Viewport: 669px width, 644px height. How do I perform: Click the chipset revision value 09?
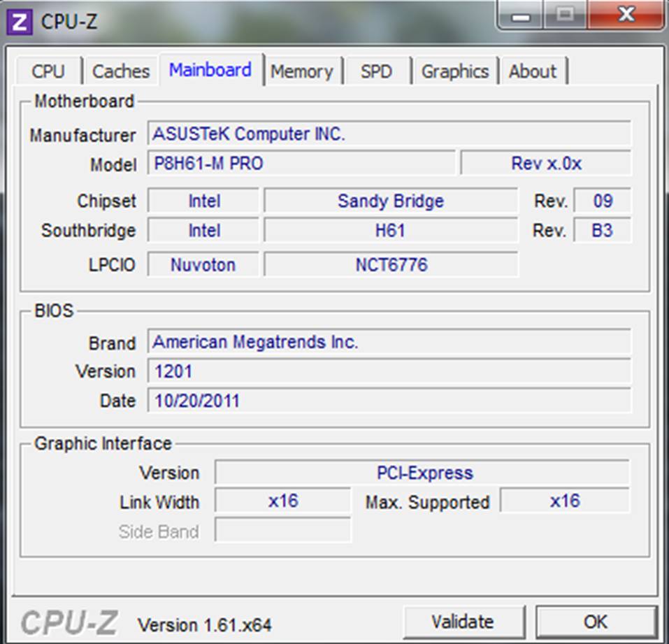603,201
